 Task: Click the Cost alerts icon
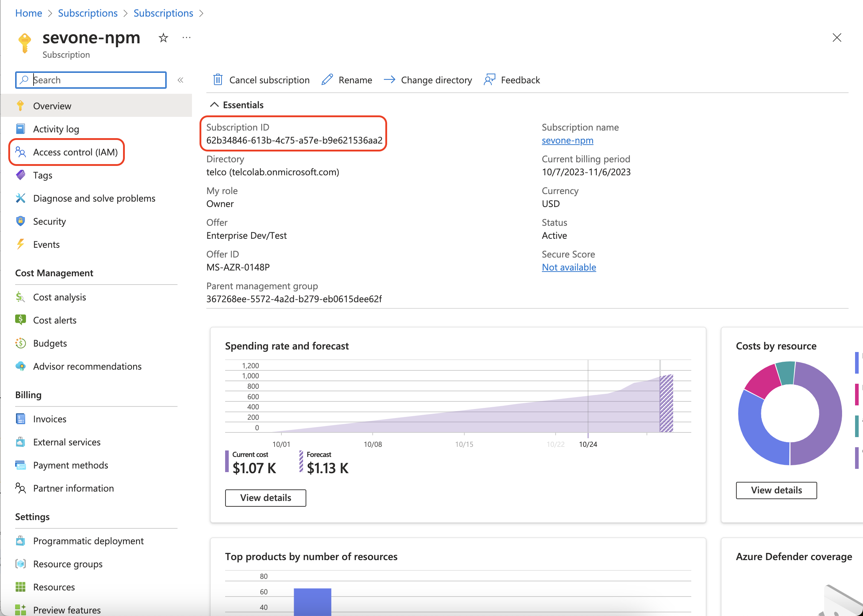[x=21, y=320]
